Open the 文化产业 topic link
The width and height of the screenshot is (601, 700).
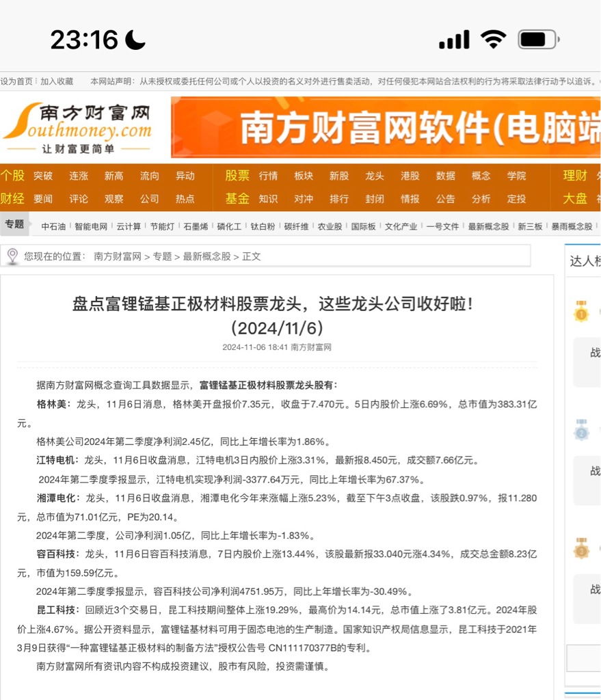(401, 227)
